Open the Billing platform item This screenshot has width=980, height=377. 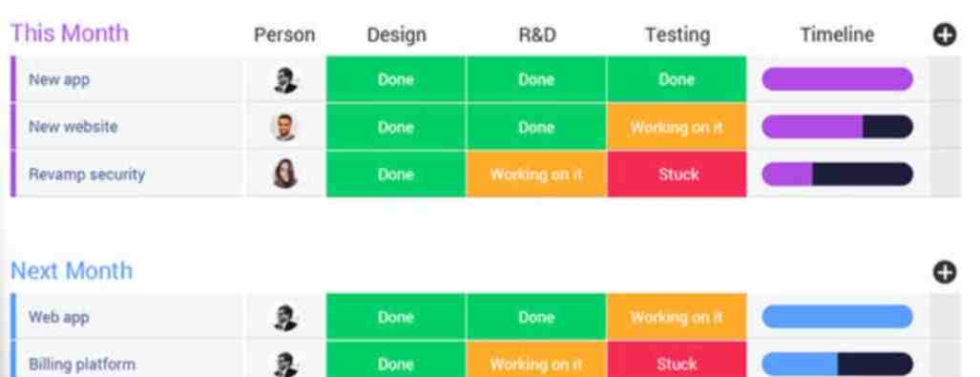(82, 364)
